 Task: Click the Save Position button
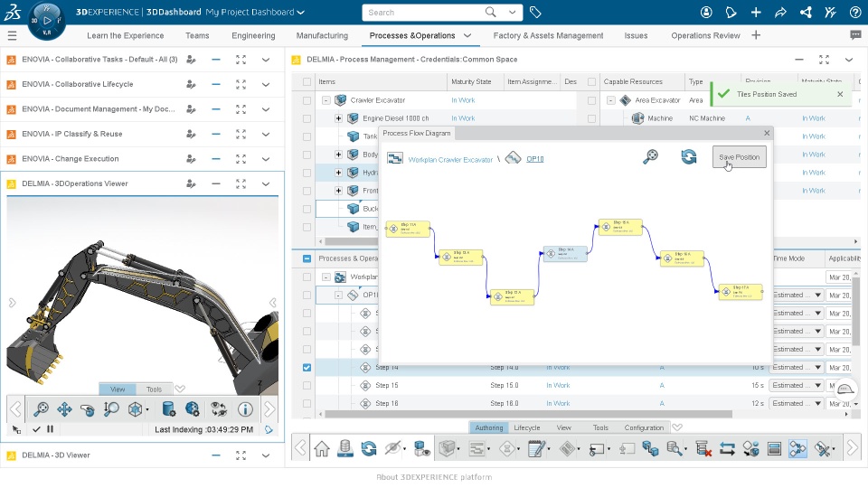[x=739, y=157]
